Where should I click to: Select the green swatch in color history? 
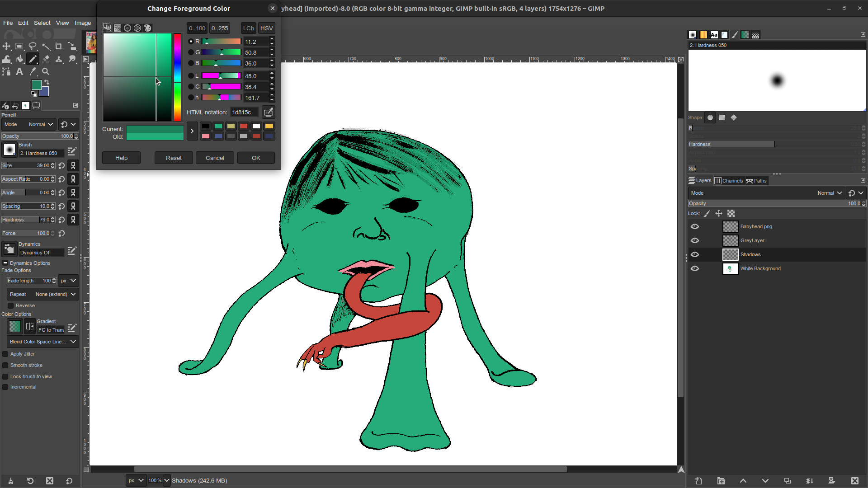click(x=219, y=127)
